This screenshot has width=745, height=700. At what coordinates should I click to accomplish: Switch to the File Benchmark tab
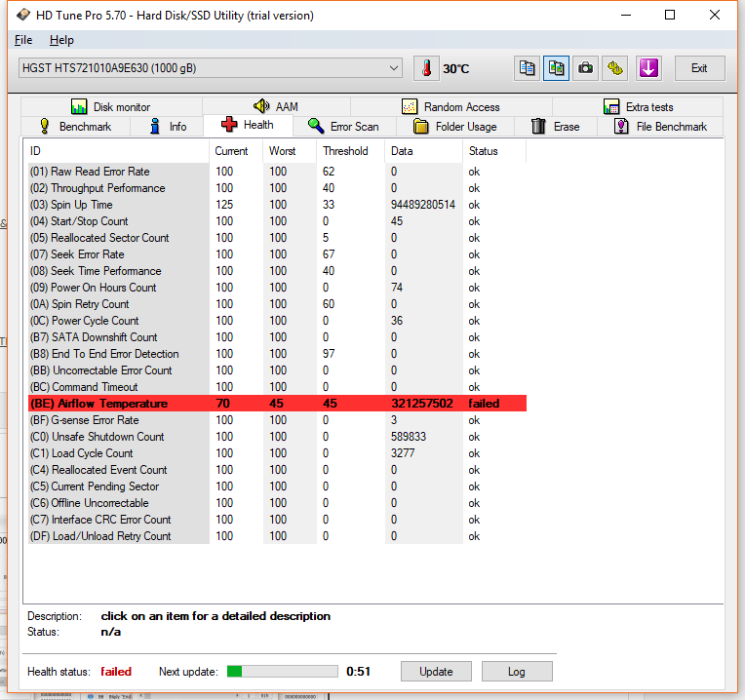(660, 127)
